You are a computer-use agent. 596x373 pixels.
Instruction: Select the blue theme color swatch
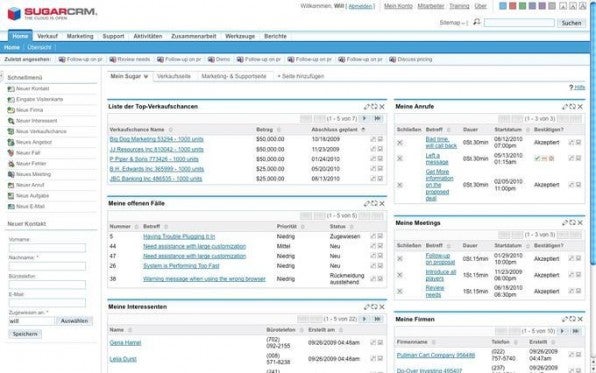502,6
